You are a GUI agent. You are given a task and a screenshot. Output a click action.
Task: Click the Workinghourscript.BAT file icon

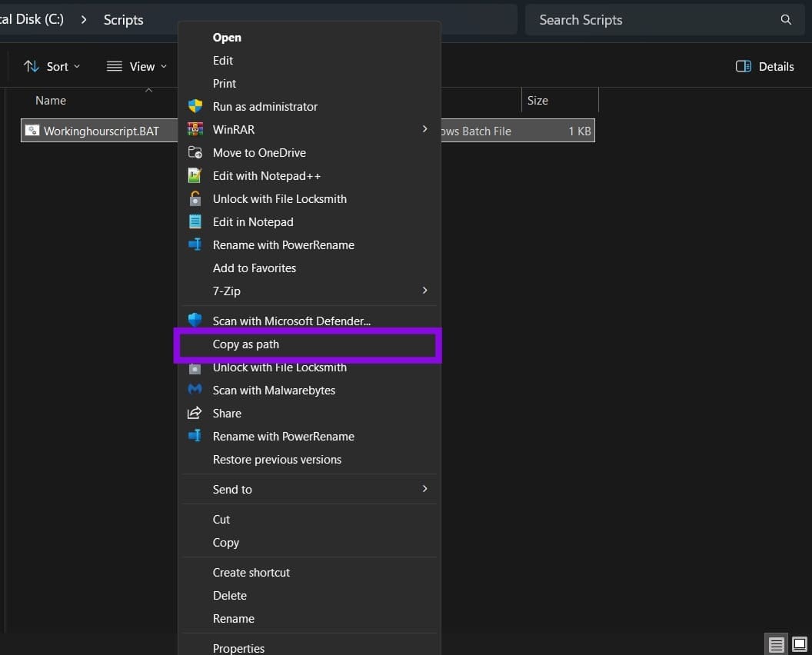click(x=32, y=131)
